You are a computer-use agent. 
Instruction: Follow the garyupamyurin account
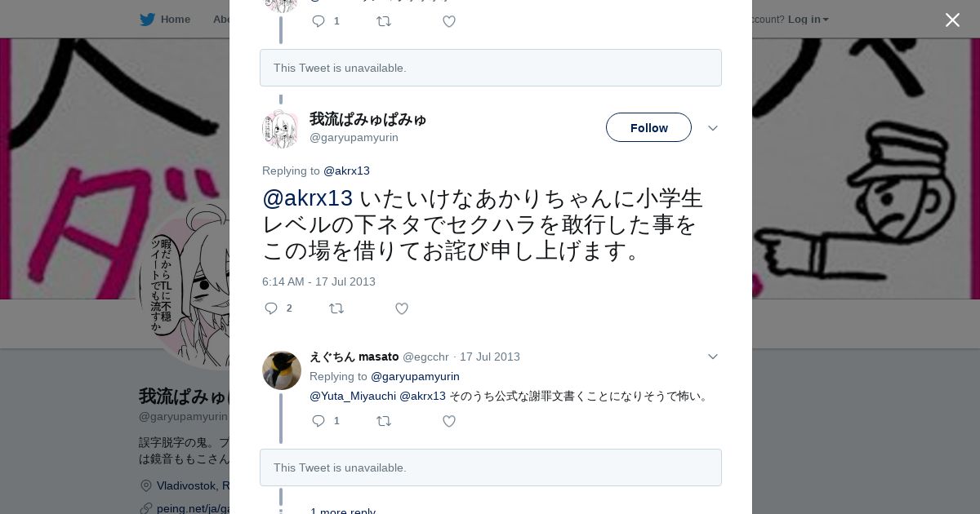click(x=648, y=127)
